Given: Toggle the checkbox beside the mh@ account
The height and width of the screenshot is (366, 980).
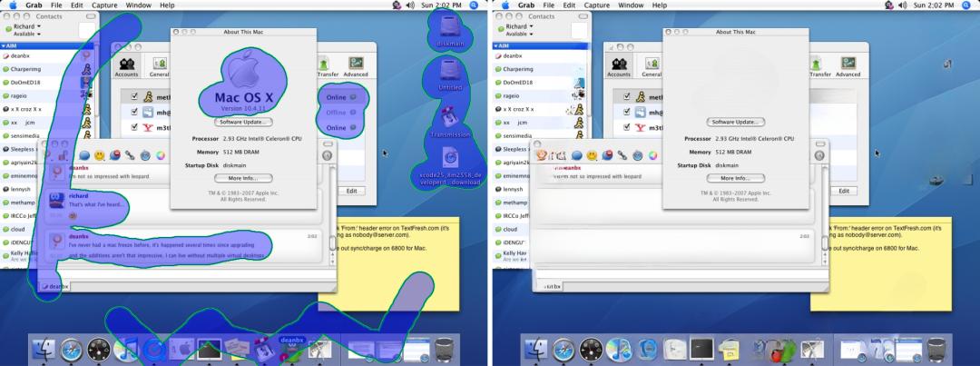Looking at the screenshot, I should point(134,112).
